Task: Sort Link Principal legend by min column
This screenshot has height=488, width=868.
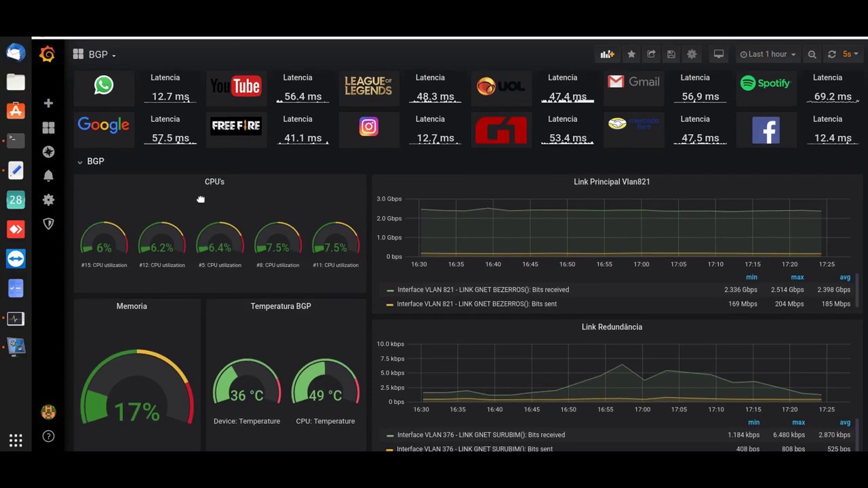Action: (x=751, y=277)
